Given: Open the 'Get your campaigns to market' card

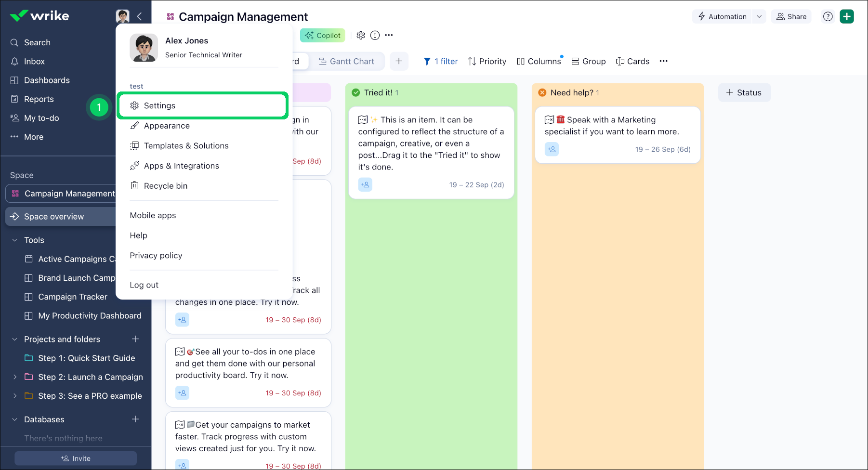Looking at the screenshot, I should point(248,440).
